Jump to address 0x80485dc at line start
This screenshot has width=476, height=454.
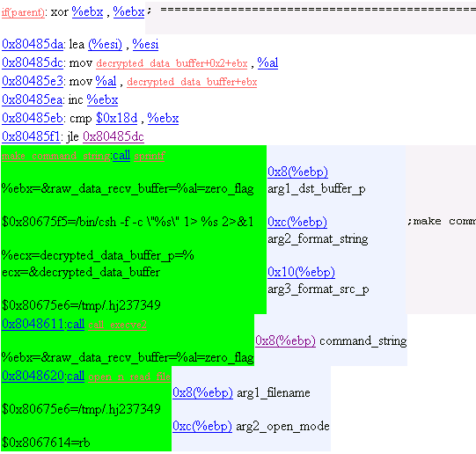(x=33, y=62)
